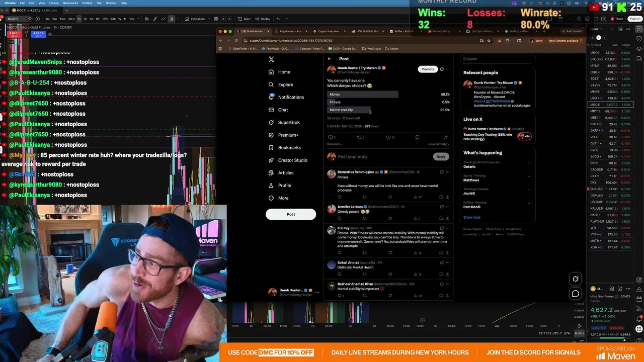Image resolution: width=644 pixels, height=362 pixels.
Task: Open Chat in the X sidebar
Action: click(278, 110)
